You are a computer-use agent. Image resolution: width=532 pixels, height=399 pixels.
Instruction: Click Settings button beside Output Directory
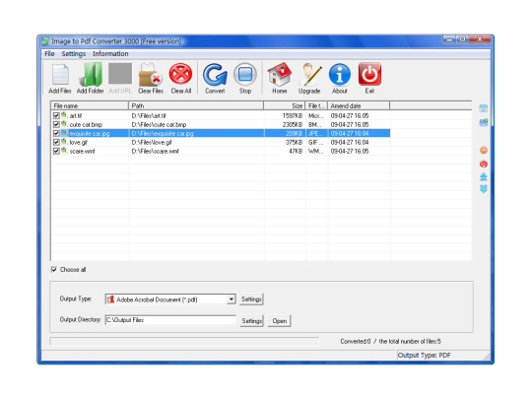tap(252, 320)
